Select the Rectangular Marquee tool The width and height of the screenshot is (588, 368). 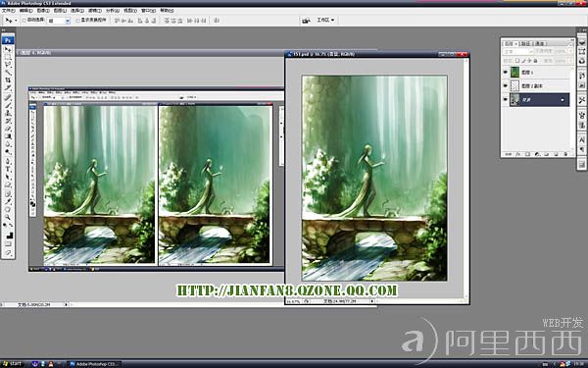point(8,57)
